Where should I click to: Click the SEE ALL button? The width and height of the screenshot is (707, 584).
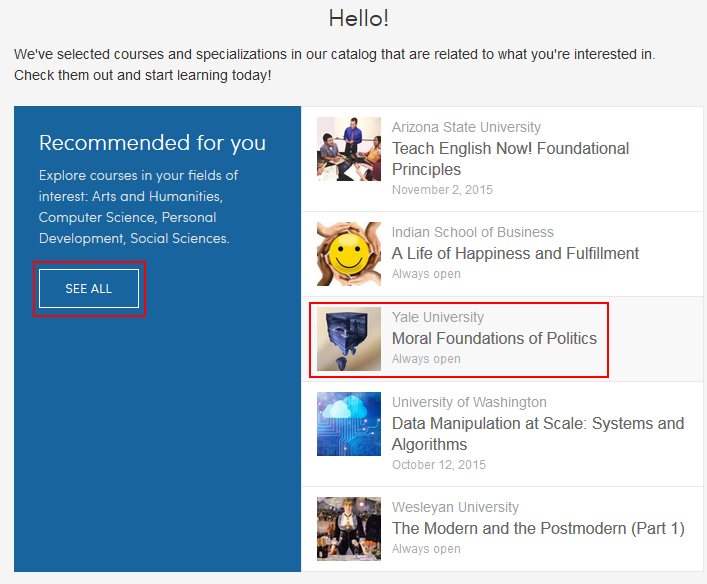pyautogui.click(x=89, y=289)
